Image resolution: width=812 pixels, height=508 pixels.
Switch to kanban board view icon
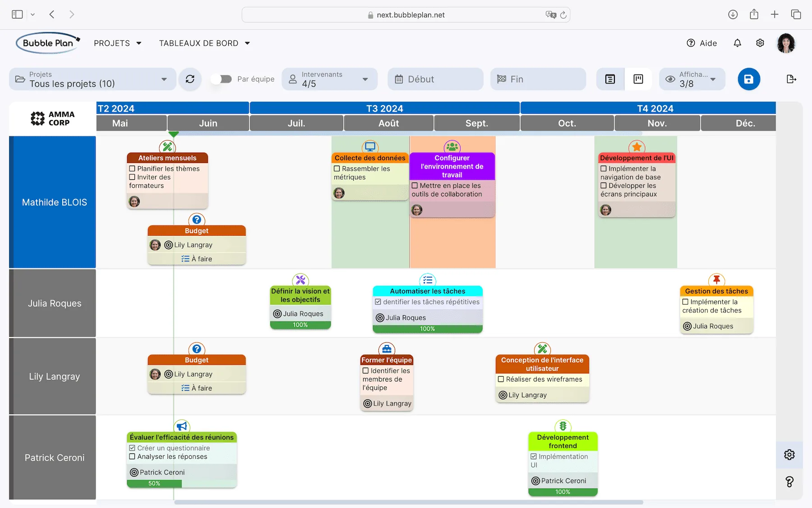pos(638,79)
